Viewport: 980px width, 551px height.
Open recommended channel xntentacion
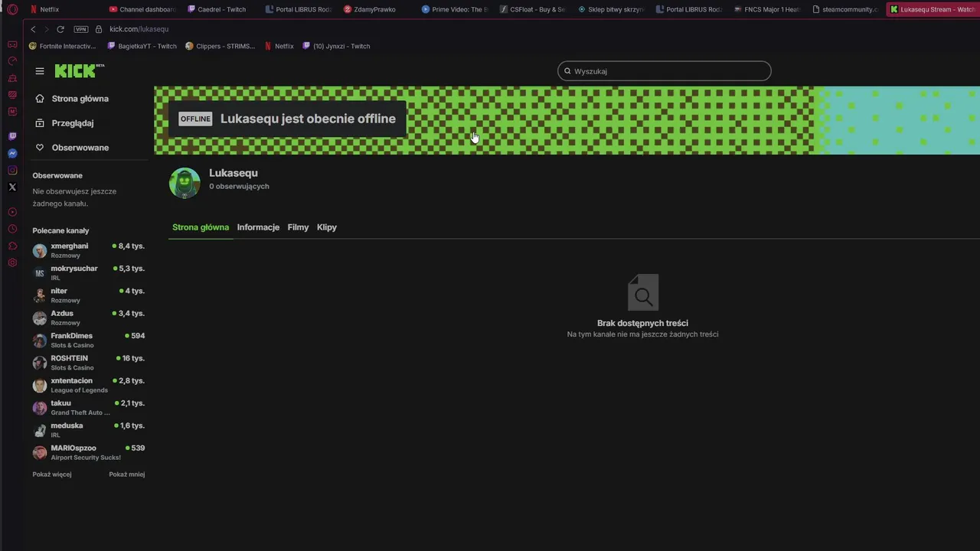click(x=88, y=385)
